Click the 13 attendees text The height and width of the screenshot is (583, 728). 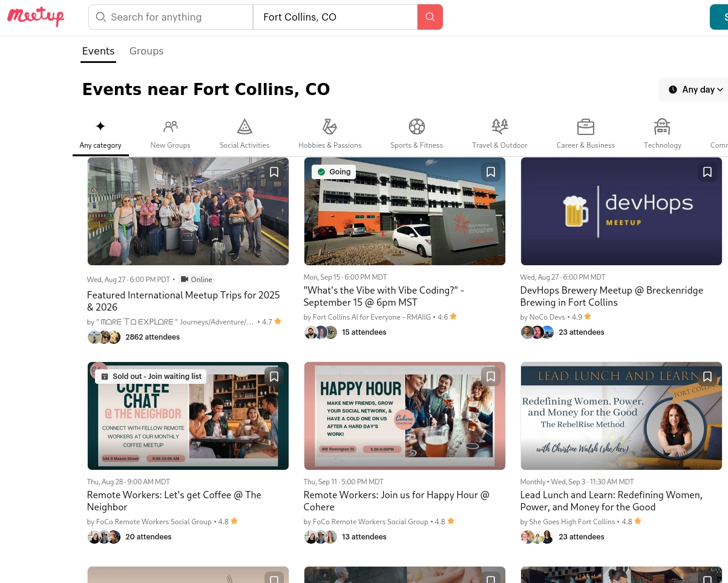click(364, 537)
